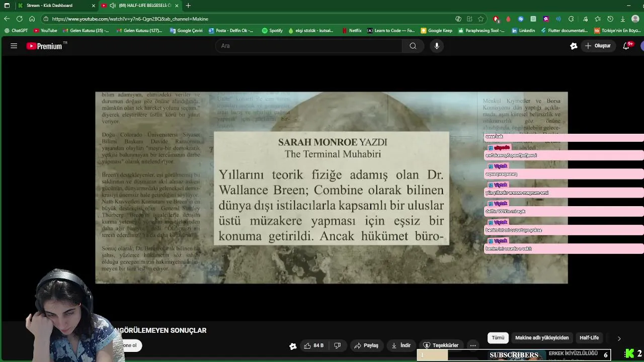Open ChatGPT bookmark
This screenshot has height=362, width=644.
16,30
